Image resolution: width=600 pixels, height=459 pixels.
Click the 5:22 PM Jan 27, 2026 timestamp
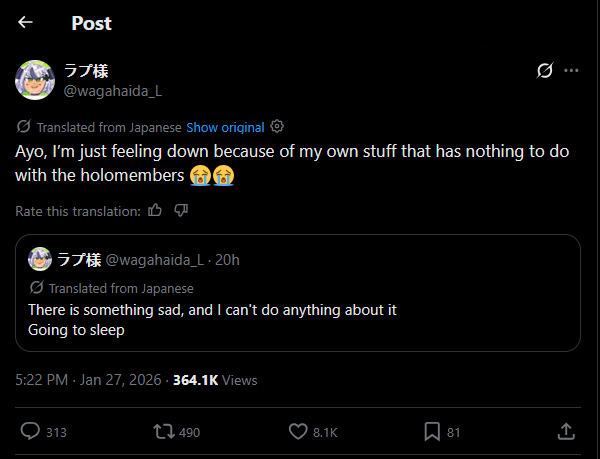tap(89, 380)
